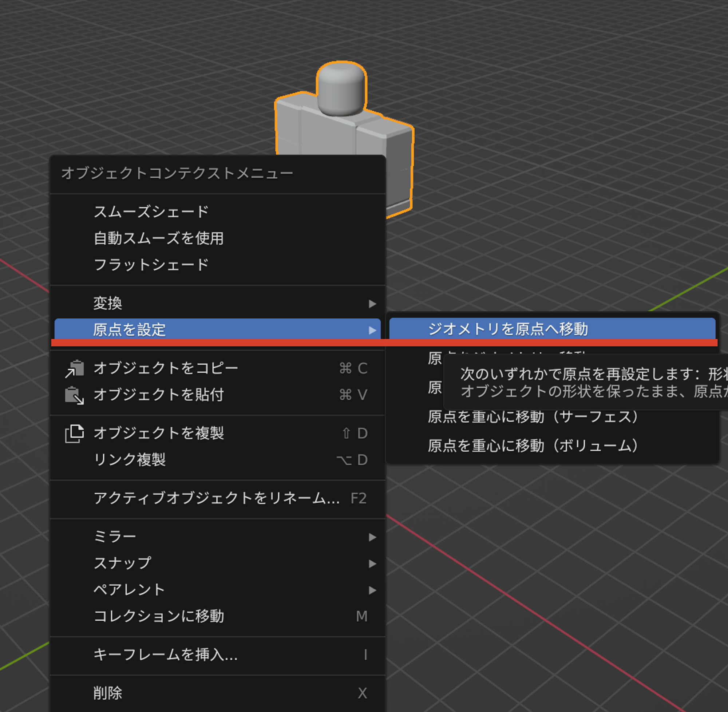This screenshot has height=712, width=728.
Task: Expand the ミラー submenu arrow
Action: tap(372, 537)
